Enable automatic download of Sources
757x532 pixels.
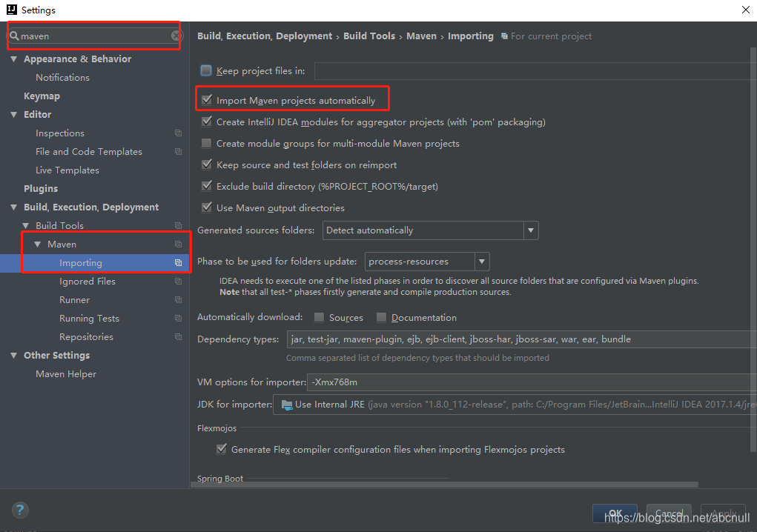pos(319,317)
